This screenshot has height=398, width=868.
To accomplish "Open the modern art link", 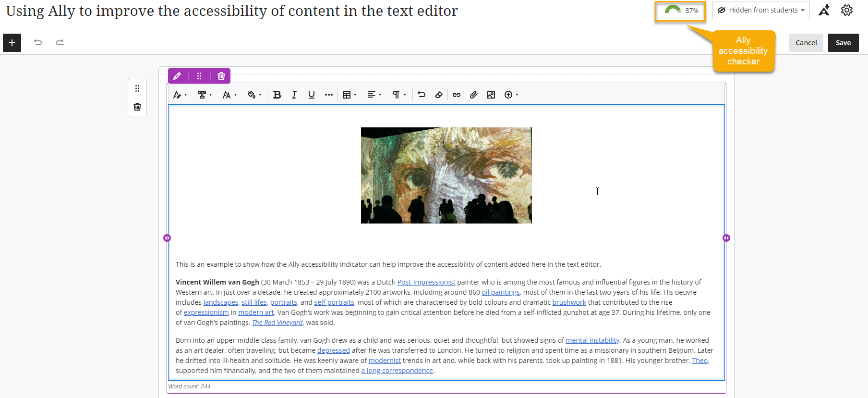I will coord(256,312).
